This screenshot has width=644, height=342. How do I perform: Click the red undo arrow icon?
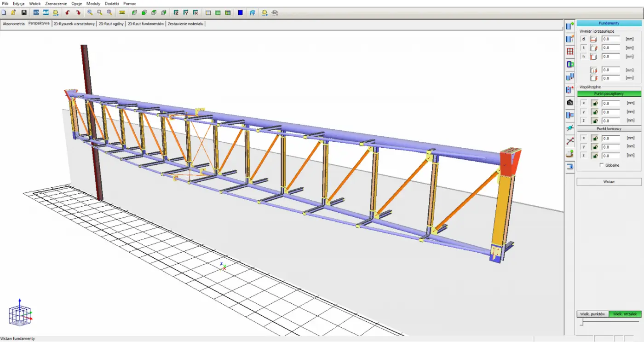tap(68, 12)
